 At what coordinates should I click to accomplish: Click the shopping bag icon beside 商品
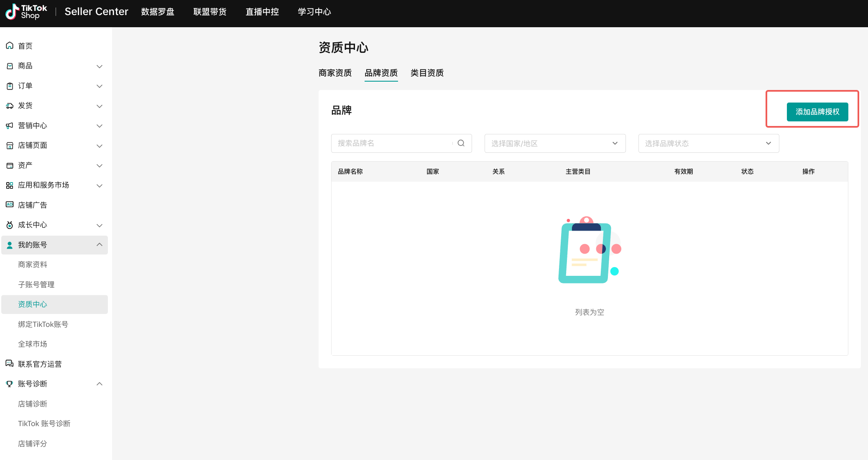coord(10,66)
